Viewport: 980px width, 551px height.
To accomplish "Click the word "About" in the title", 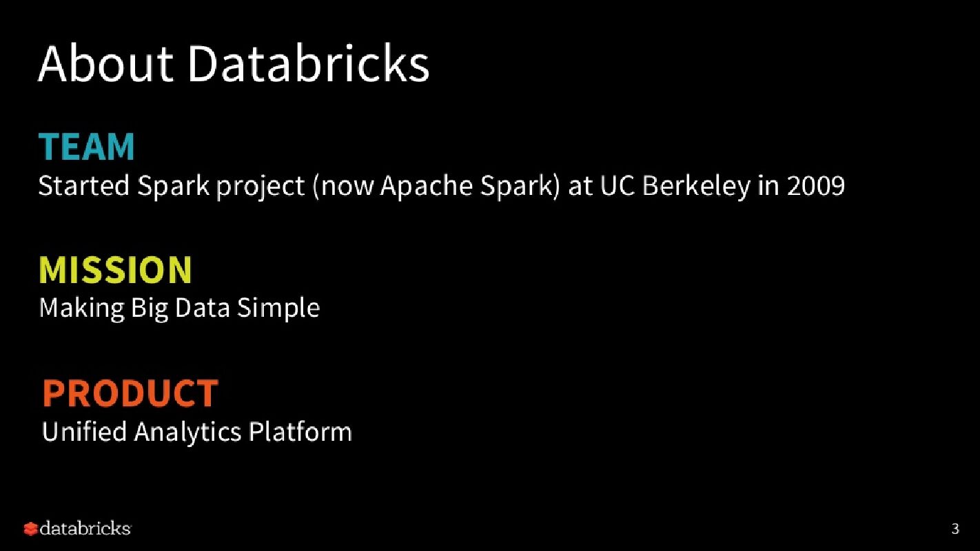I will click(x=105, y=63).
